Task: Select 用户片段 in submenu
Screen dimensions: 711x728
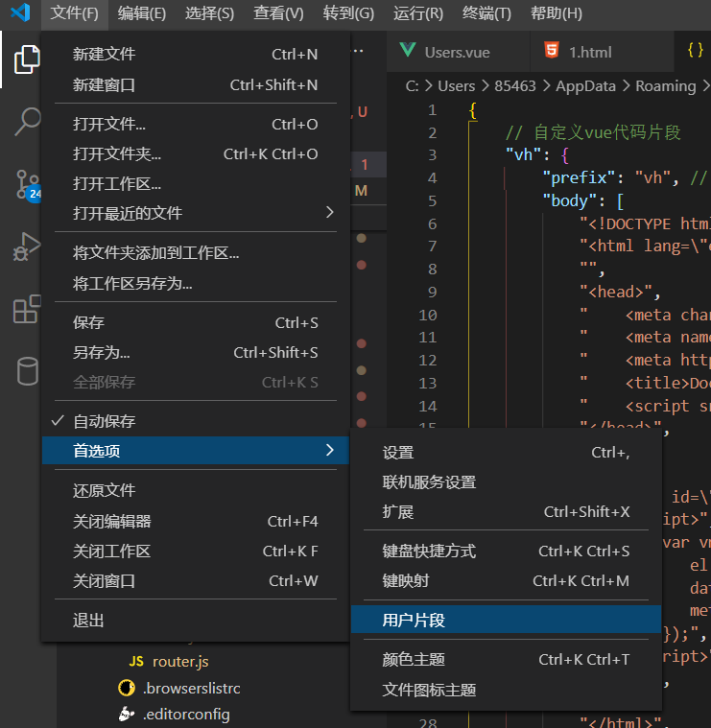Action: [506, 620]
